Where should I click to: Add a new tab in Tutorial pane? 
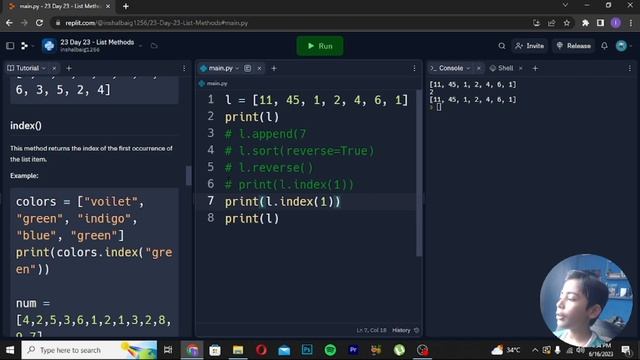pos(69,68)
